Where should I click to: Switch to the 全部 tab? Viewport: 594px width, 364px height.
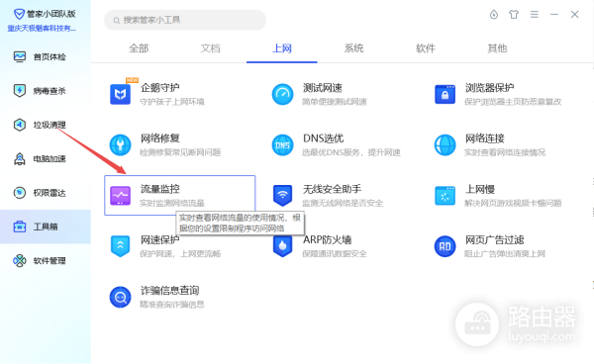click(139, 48)
